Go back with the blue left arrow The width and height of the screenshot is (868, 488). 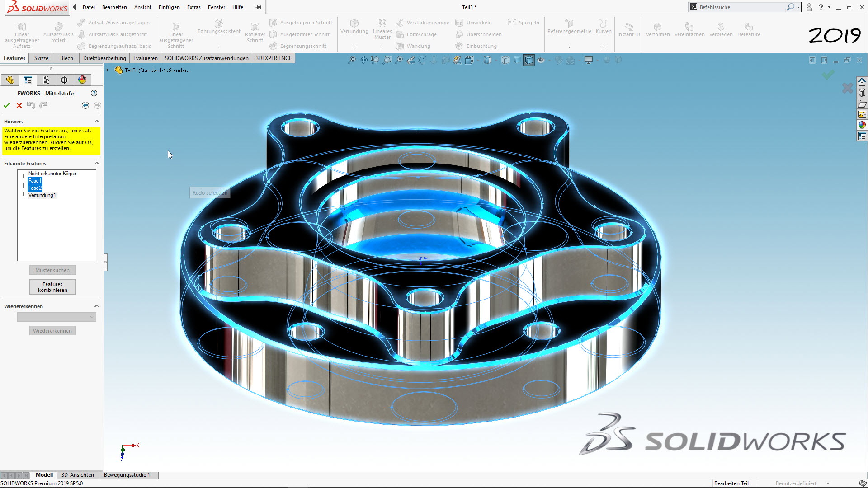tap(85, 105)
